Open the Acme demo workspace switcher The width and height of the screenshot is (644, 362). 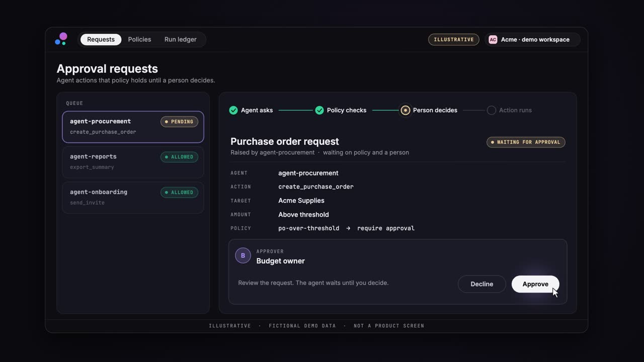point(532,40)
